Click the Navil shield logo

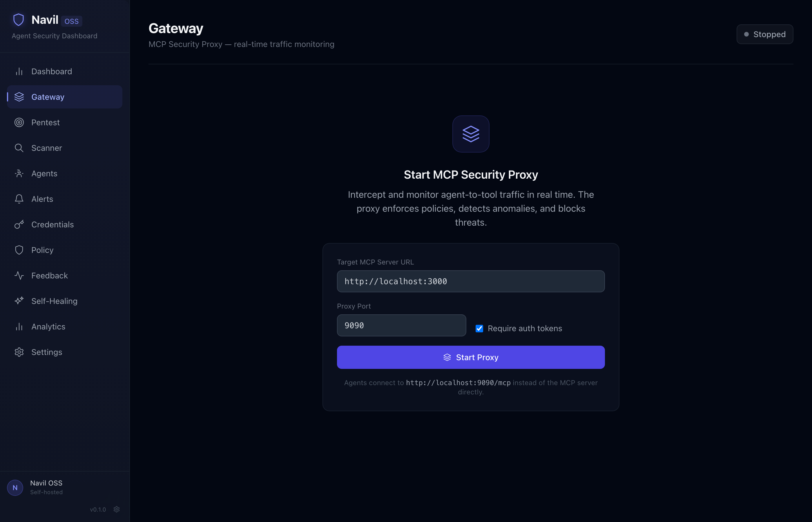19,19
